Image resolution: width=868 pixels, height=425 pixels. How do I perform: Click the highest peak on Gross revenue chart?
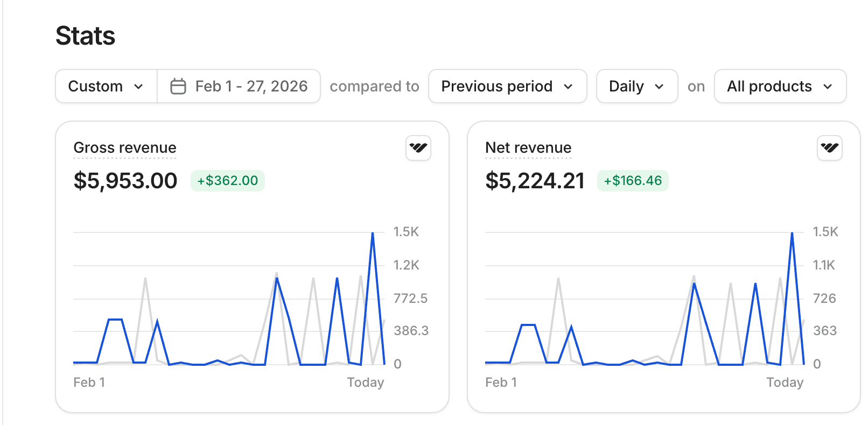373,234
